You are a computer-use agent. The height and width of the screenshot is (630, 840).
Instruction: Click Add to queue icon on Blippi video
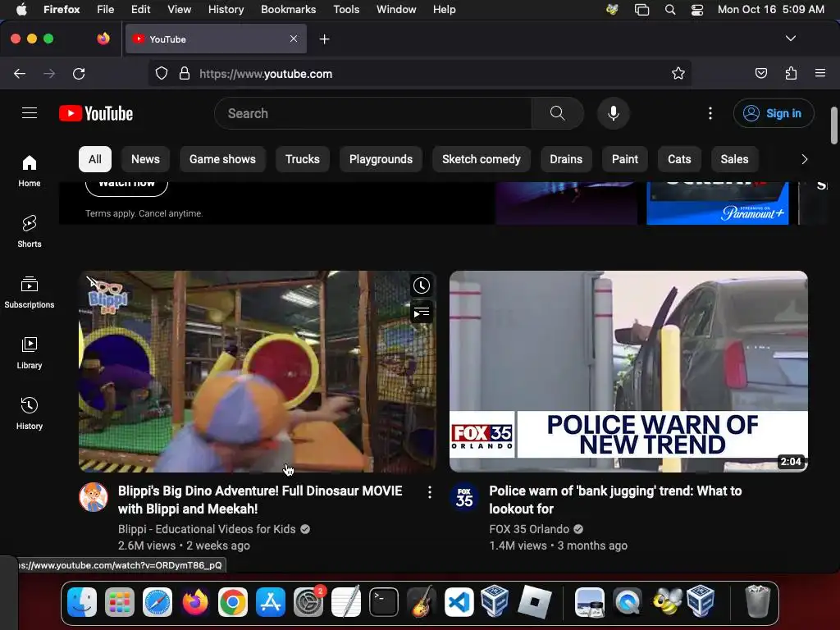click(x=422, y=312)
